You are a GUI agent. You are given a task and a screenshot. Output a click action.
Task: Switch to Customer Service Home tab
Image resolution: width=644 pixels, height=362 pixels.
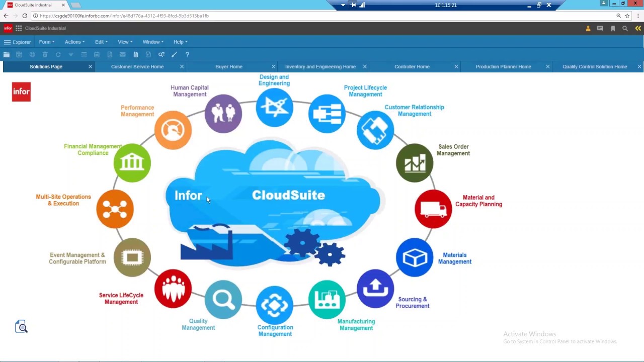tap(137, 66)
